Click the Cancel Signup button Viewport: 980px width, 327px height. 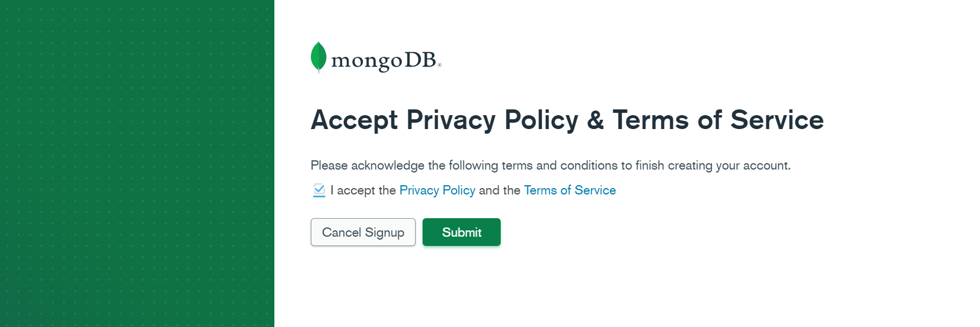[363, 232]
